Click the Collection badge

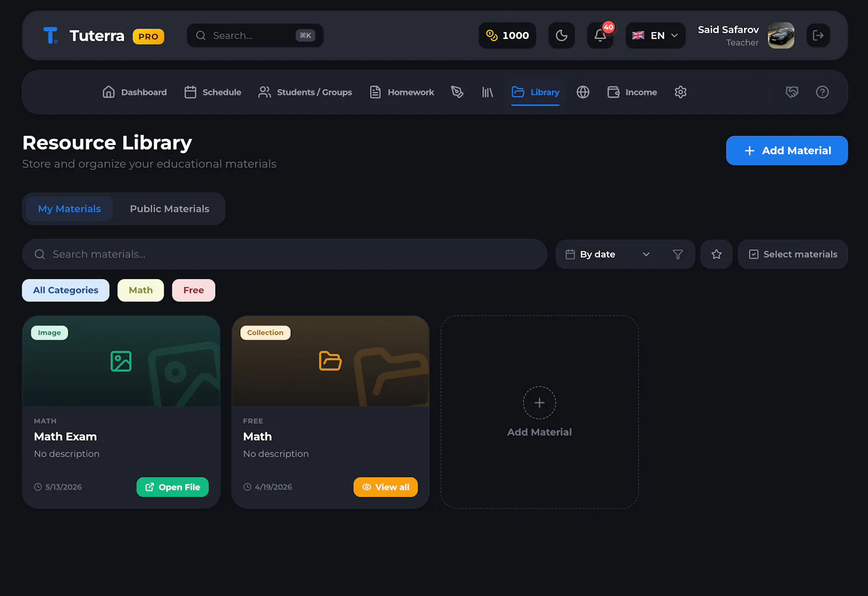(265, 333)
